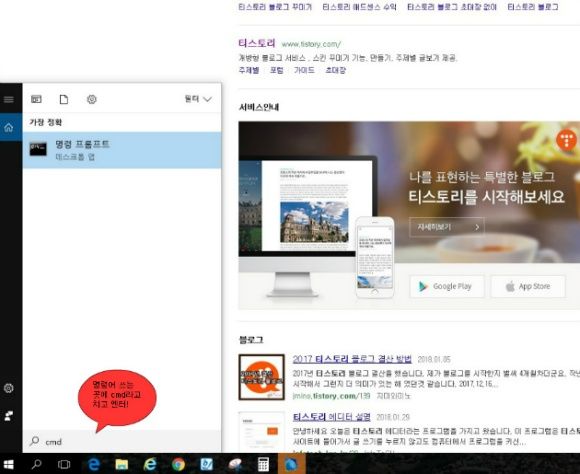Open the Windows Start button
The image size is (580, 474).
pyautogui.click(x=8, y=464)
